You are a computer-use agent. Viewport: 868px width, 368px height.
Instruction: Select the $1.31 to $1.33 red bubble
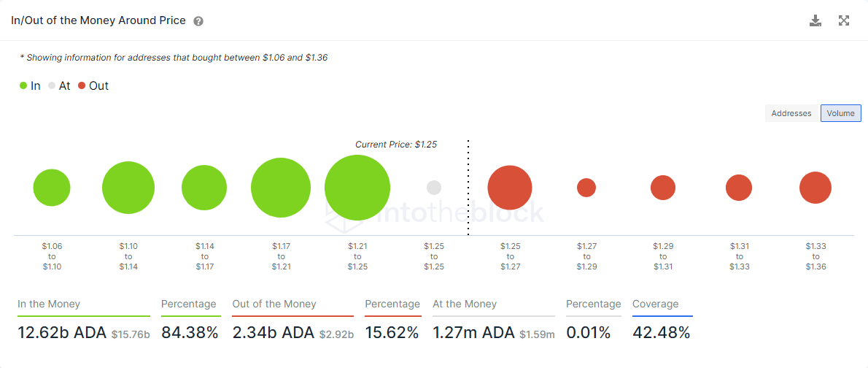click(x=739, y=188)
